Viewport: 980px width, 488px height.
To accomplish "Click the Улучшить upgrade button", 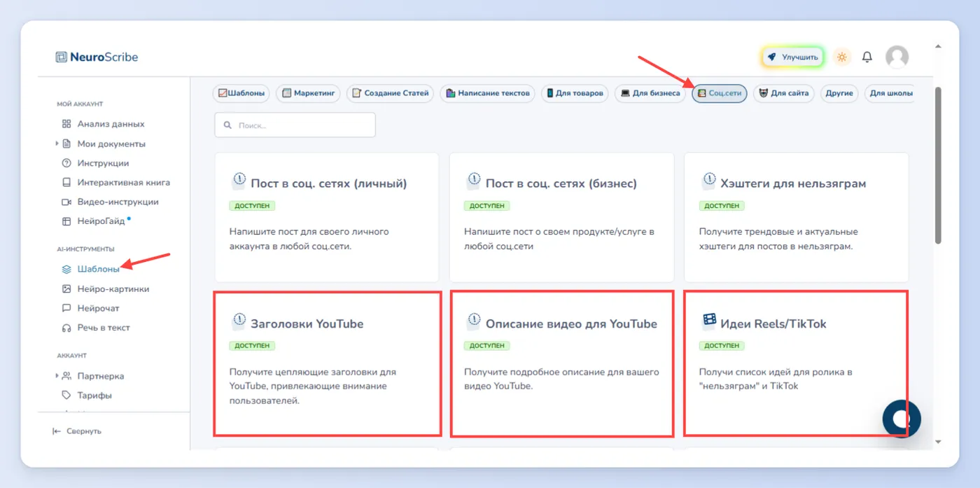I will [x=793, y=57].
